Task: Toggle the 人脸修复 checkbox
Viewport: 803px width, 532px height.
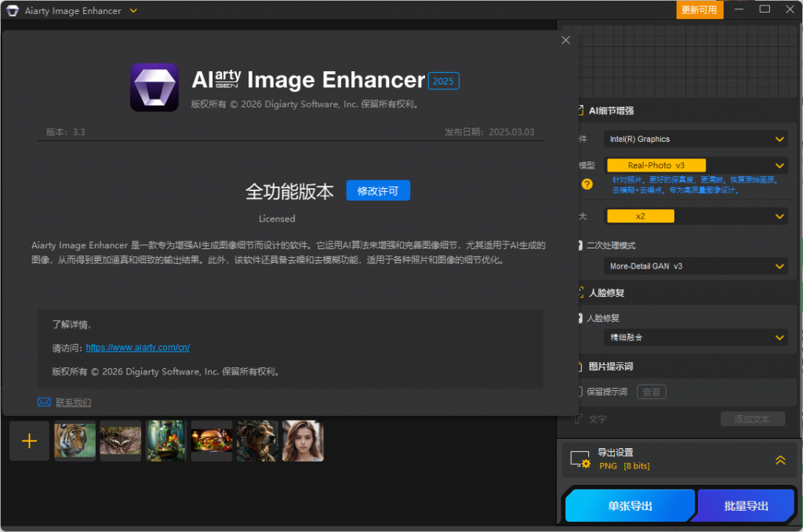Action: (x=580, y=318)
